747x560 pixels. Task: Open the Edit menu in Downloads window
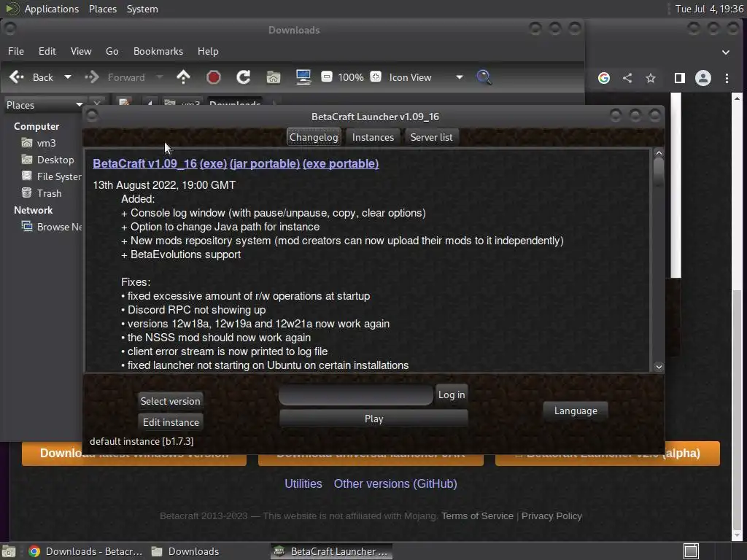click(47, 51)
